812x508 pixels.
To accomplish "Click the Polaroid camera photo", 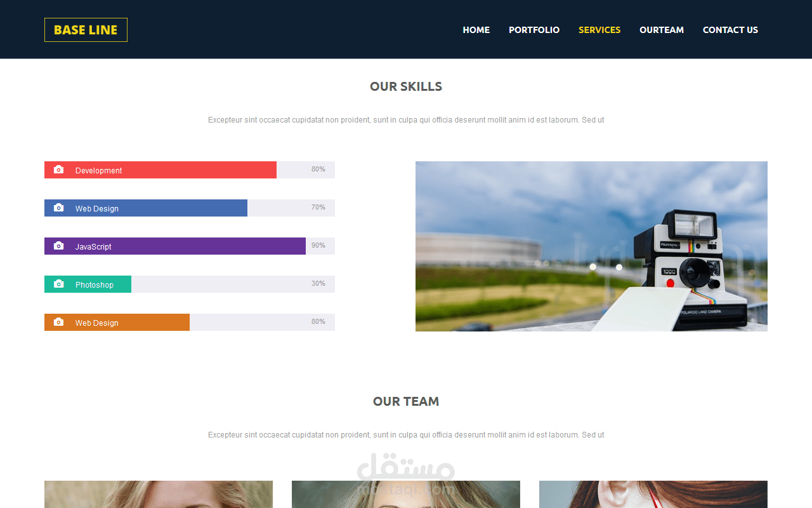I will [591, 246].
